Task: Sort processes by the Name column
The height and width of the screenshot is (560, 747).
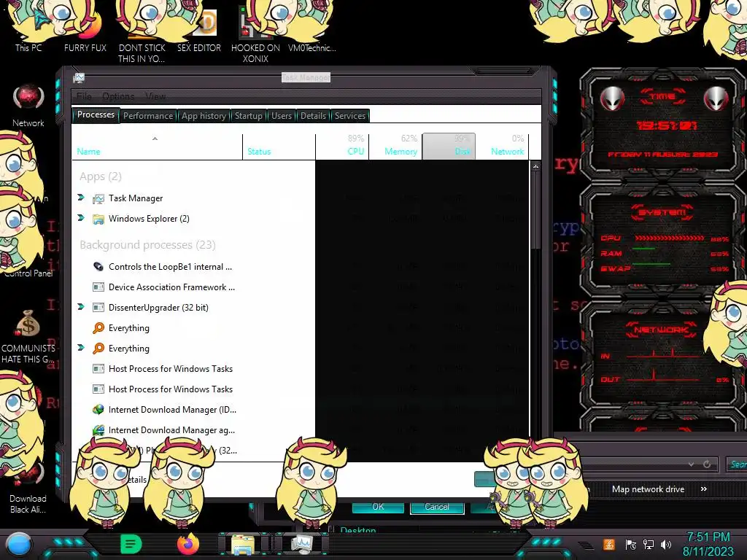Action: coord(158,147)
